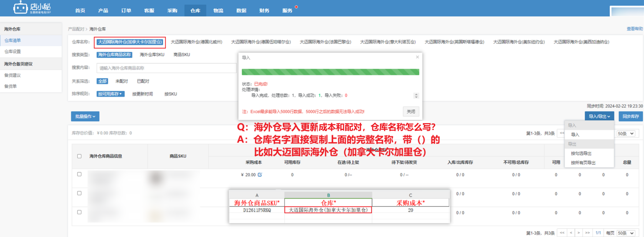Screen dimensions: 644x237
Task: Select warehouse 意大利诺瓦仓
Action: point(388,42)
